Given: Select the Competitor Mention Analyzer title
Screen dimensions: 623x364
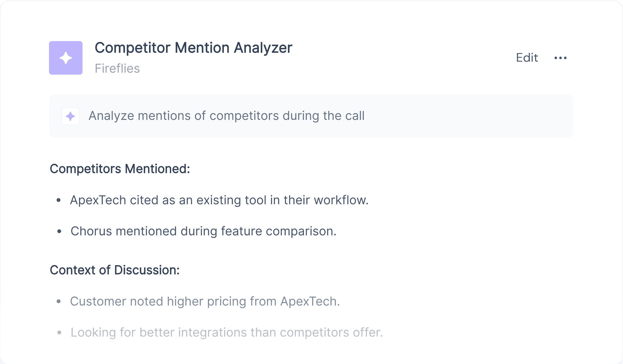Looking at the screenshot, I should (x=193, y=47).
